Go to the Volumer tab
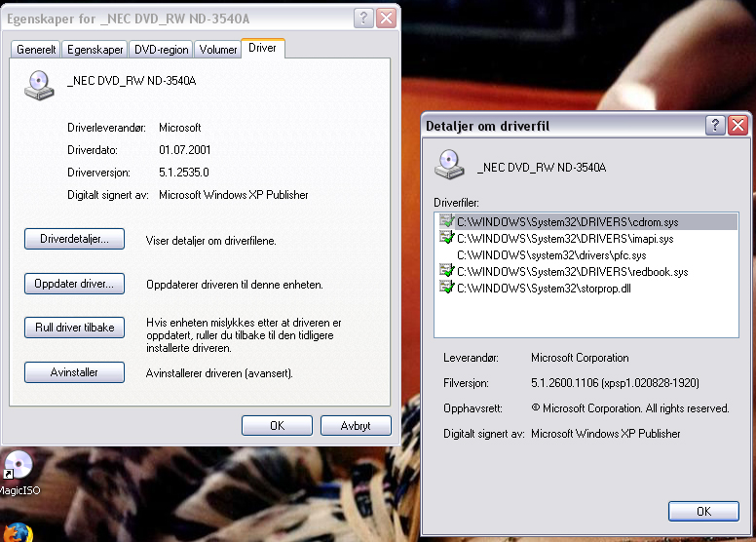The image size is (756, 542). [x=218, y=50]
